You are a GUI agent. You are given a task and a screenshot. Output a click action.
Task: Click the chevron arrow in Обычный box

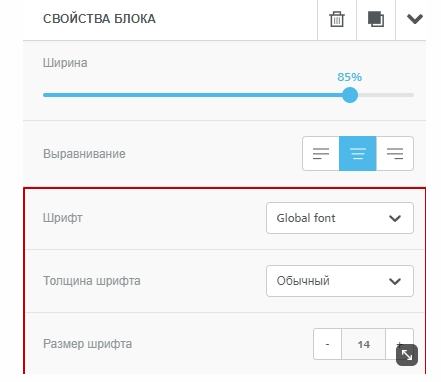(x=395, y=281)
